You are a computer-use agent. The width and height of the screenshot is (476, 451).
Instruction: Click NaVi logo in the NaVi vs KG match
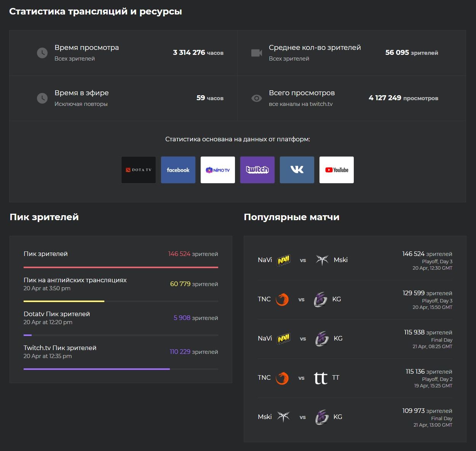(x=284, y=339)
